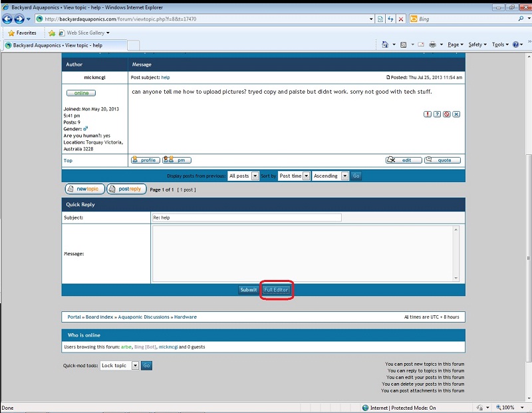Open Favorites star button
The image size is (532, 413).
(x=22, y=33)
